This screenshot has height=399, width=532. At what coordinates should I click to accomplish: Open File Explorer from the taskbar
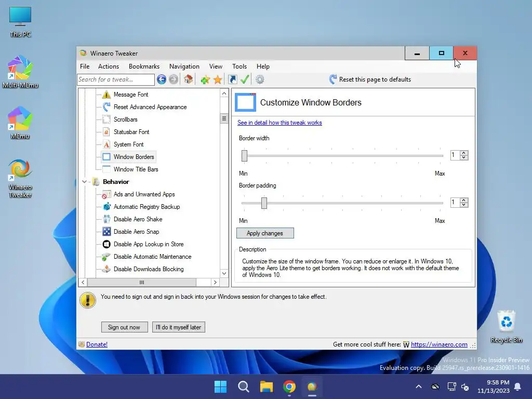(x=267, y=387)
